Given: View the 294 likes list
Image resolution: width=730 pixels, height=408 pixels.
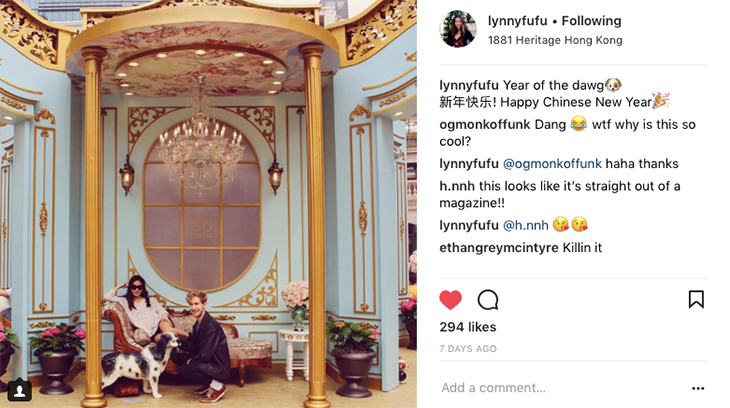Looking at the screenshot, I should [x=468, y=327].
